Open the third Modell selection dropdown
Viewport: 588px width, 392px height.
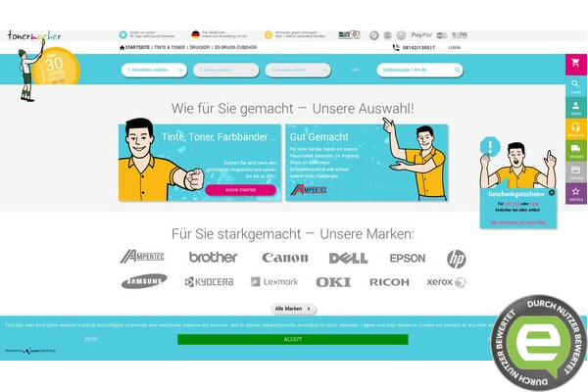point(298,71)
